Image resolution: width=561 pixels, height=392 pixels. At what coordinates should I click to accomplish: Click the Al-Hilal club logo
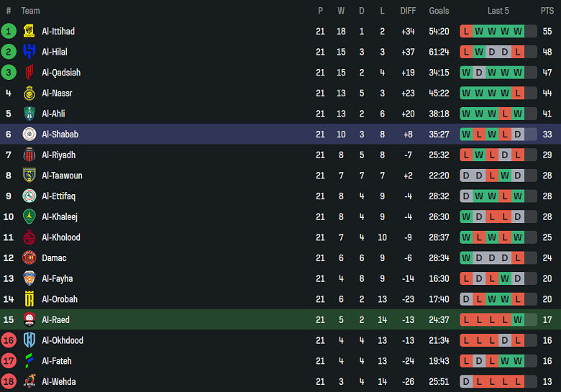[x=29, y=52]
